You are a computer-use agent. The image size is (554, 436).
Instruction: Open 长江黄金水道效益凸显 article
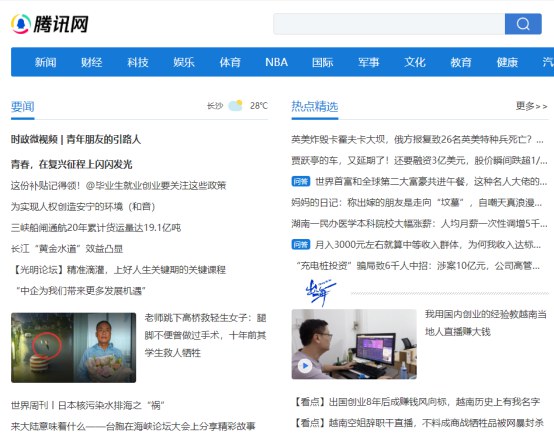coord(67,248)
